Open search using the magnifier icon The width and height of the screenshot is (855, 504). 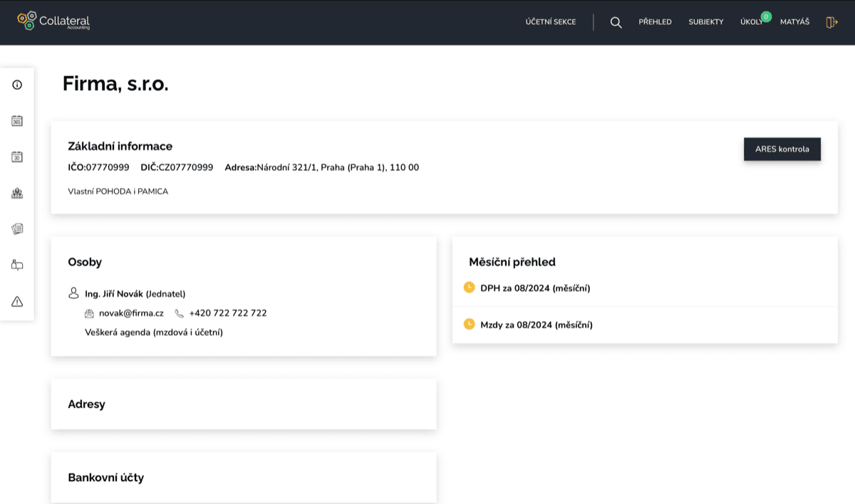[x=615, y=22]
